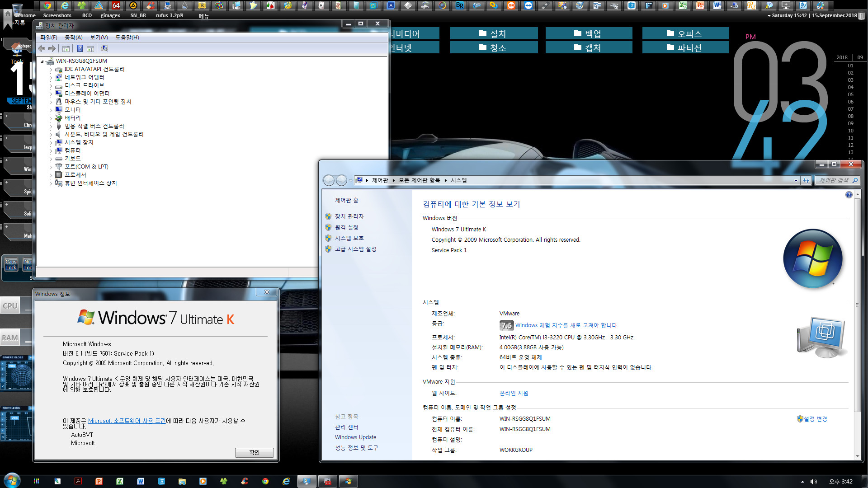Click the Remote Settings link
Image resolution: width=868 pixels, height=488 pixels.
click(x=348, y=227)
